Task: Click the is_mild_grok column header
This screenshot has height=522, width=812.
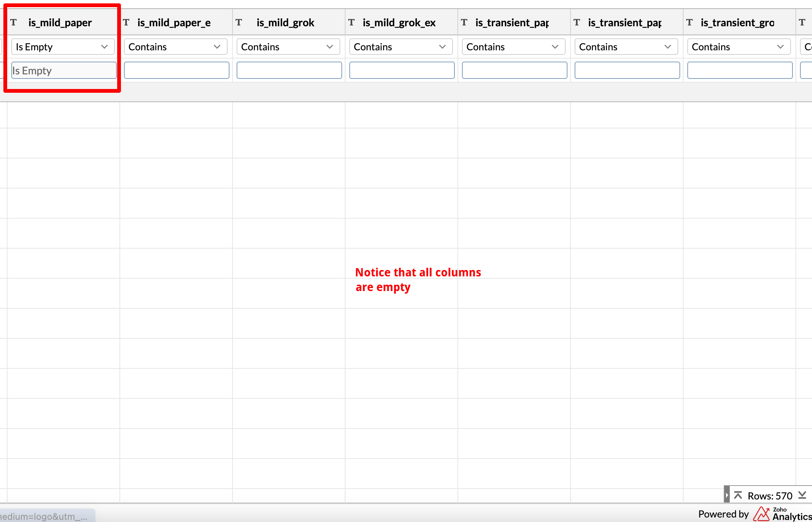Action: click(x=285, y=23)
